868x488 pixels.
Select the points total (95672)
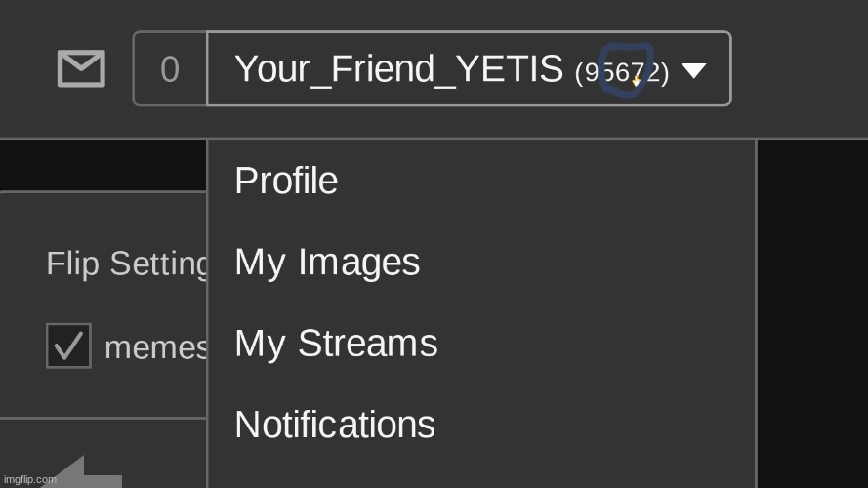[x=622, y=72]
